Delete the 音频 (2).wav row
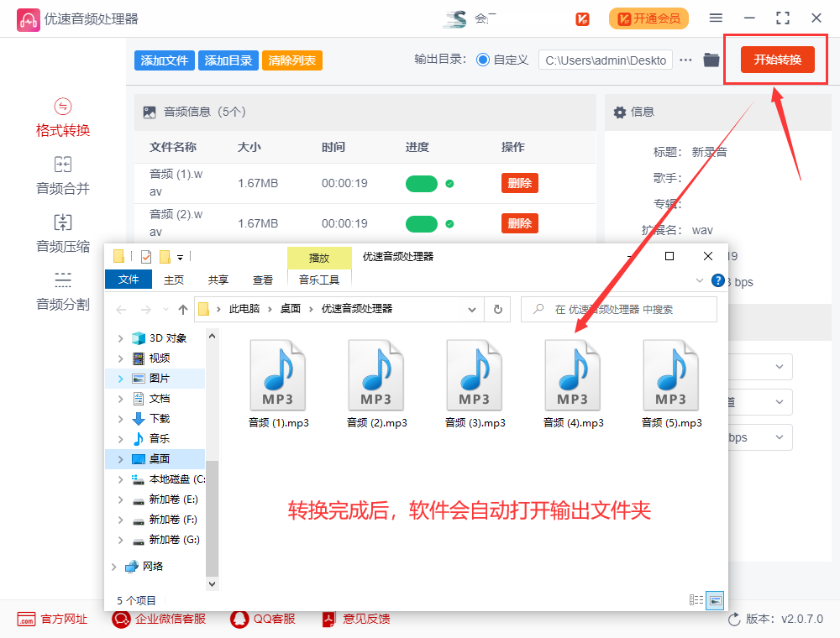This screenshot has width=840, height=638. tap(520, 223)
